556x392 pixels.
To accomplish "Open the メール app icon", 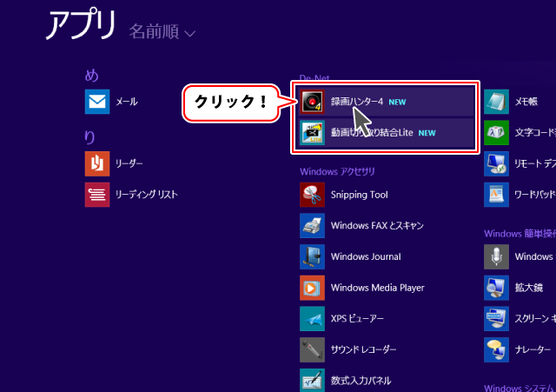I will point(97,102).
